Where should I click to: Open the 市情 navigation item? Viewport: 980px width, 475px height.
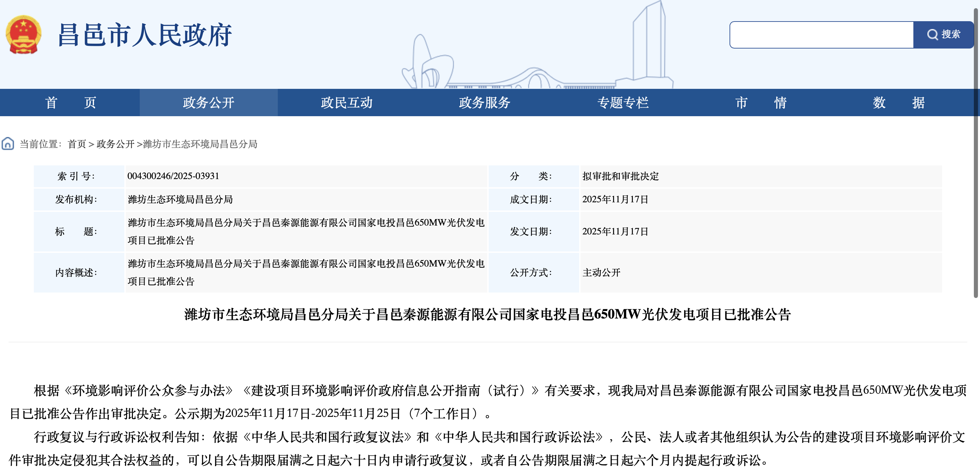tap(761, 103)
